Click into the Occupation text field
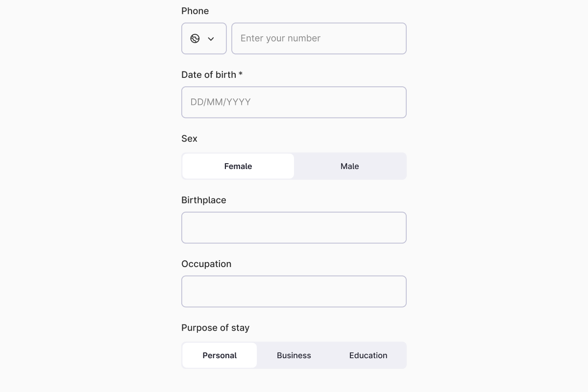 point(294,292)
